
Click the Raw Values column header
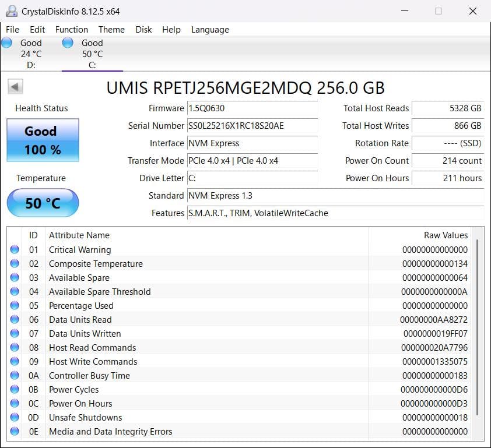coord(446,235)
